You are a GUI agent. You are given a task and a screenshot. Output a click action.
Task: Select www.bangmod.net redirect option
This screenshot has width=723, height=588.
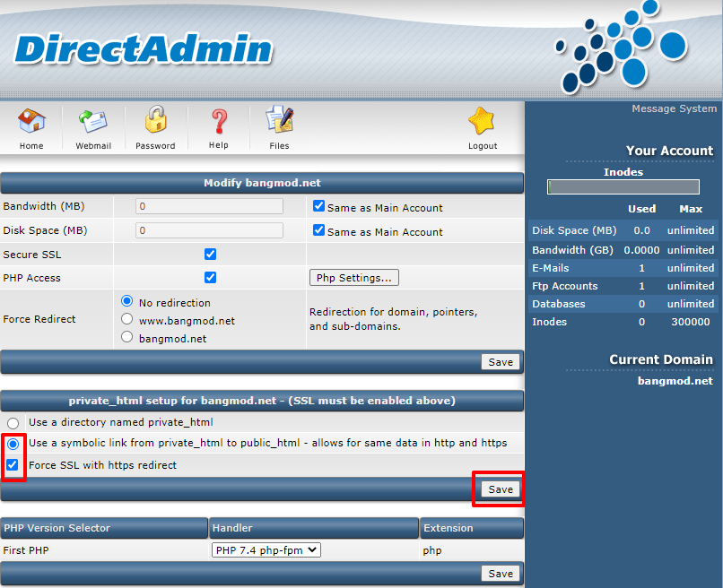[x=126, y=319]
